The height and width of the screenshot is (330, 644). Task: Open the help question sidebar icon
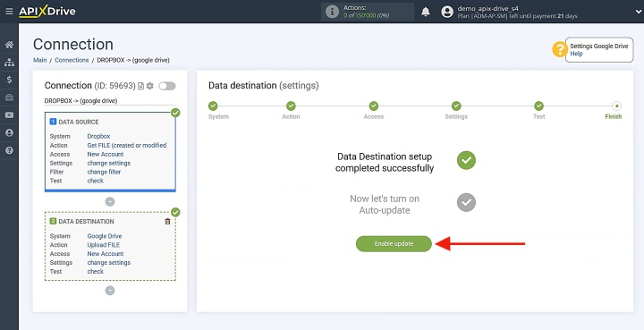(x=9, y=150)
